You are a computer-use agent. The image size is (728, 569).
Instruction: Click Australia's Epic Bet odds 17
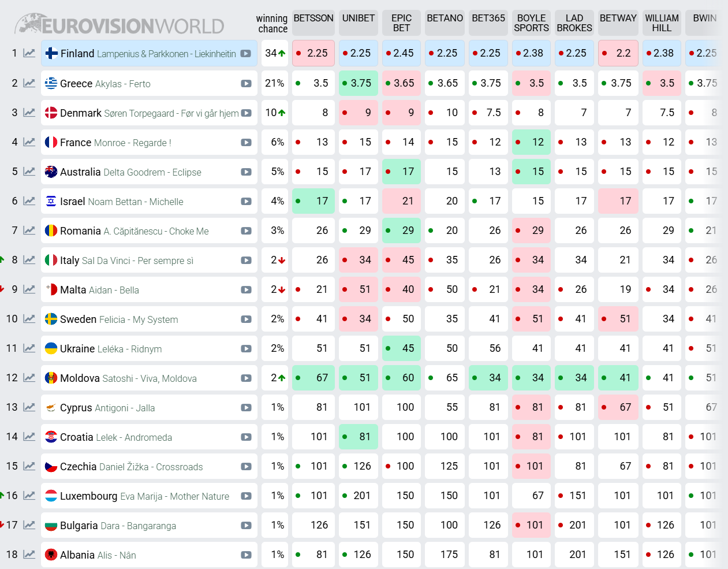401,172
